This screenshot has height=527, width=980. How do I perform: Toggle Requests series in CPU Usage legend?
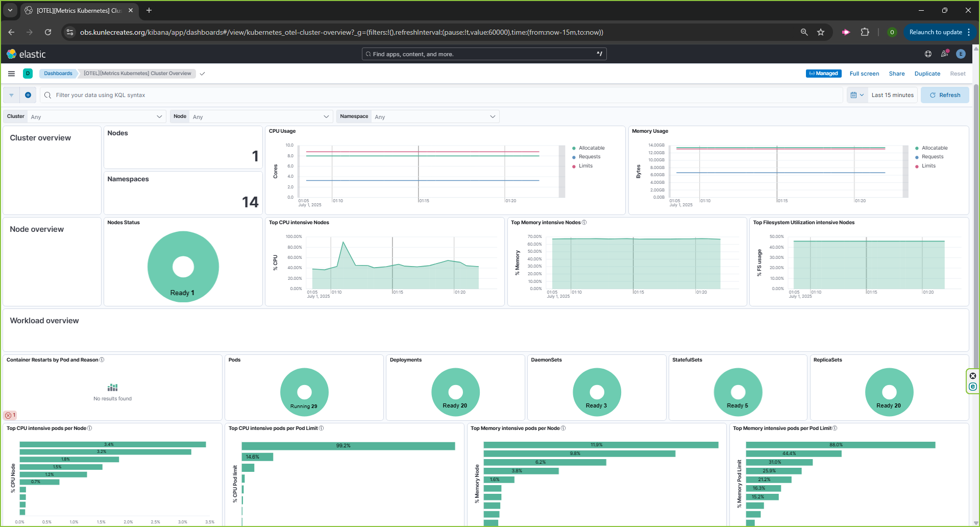click(589, 157)
